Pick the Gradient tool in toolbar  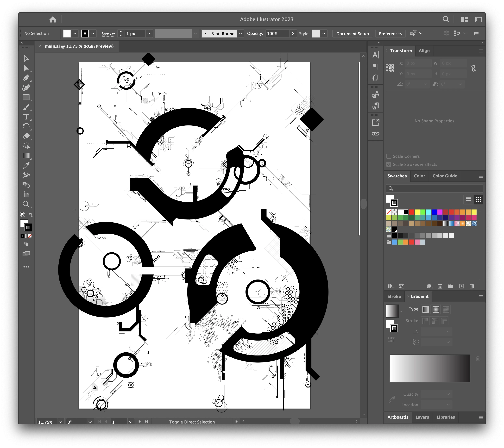coord(26,156)
